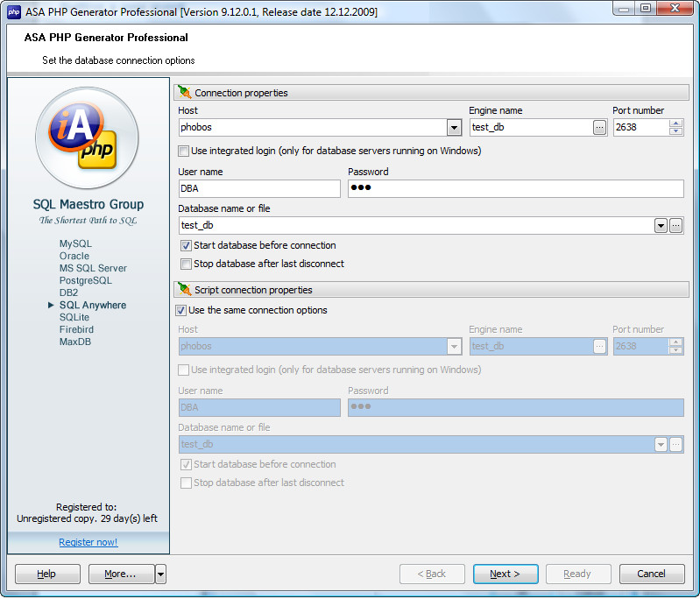Minimize the wizard window
Screen dimensions: 700x599
pos(624,8)
